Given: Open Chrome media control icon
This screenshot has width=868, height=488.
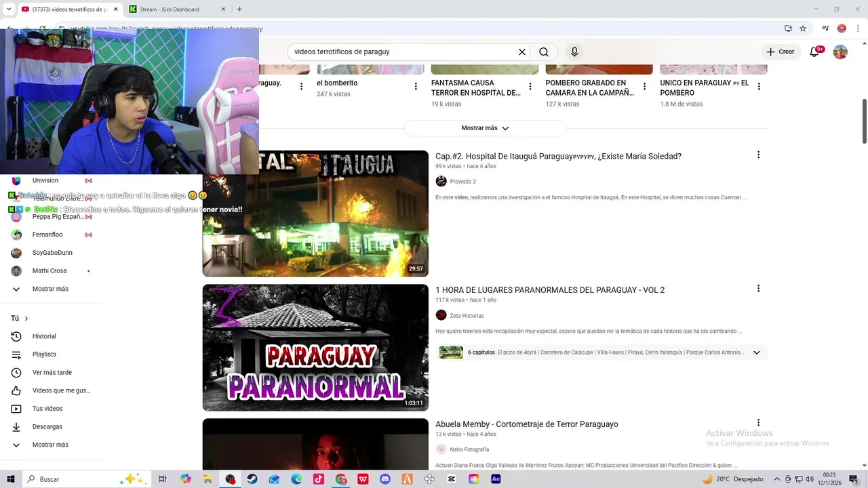Looking at the screenshot, I should (x=825, y=28).
